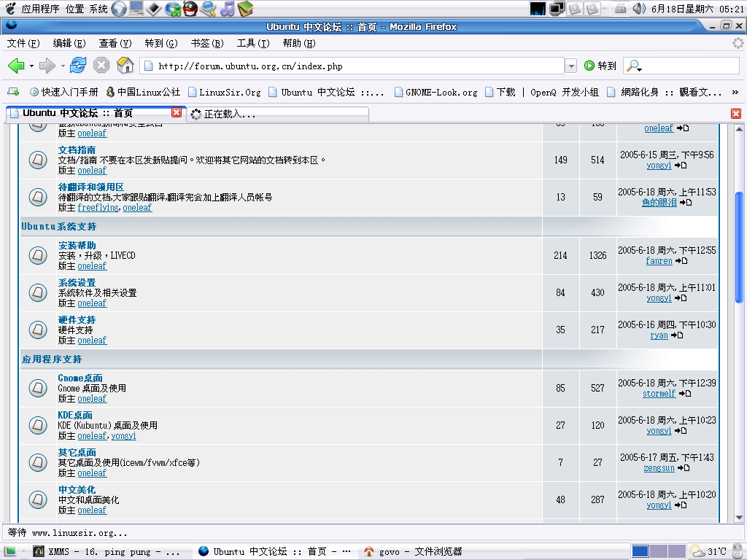Screen dimensions: 747x560
Task: Click moderator link freeflying
Action: pos(98,208)
